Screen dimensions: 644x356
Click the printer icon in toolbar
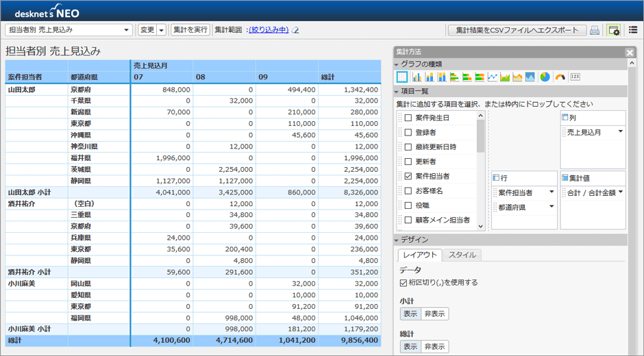[x=595, y=30]
